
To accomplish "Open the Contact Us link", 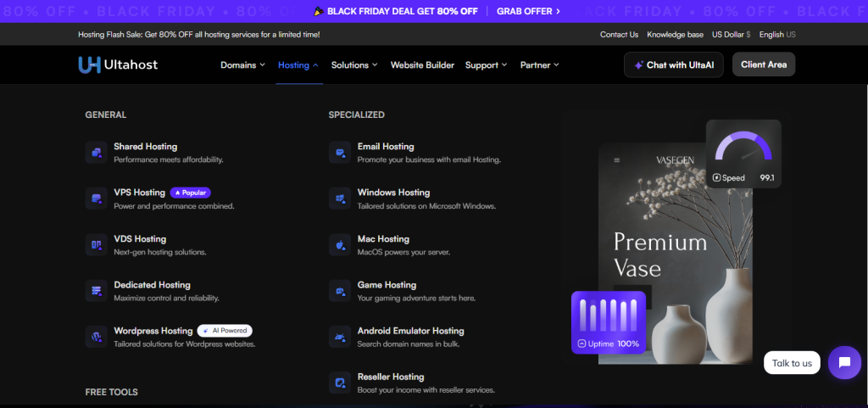I will point(619,34).
